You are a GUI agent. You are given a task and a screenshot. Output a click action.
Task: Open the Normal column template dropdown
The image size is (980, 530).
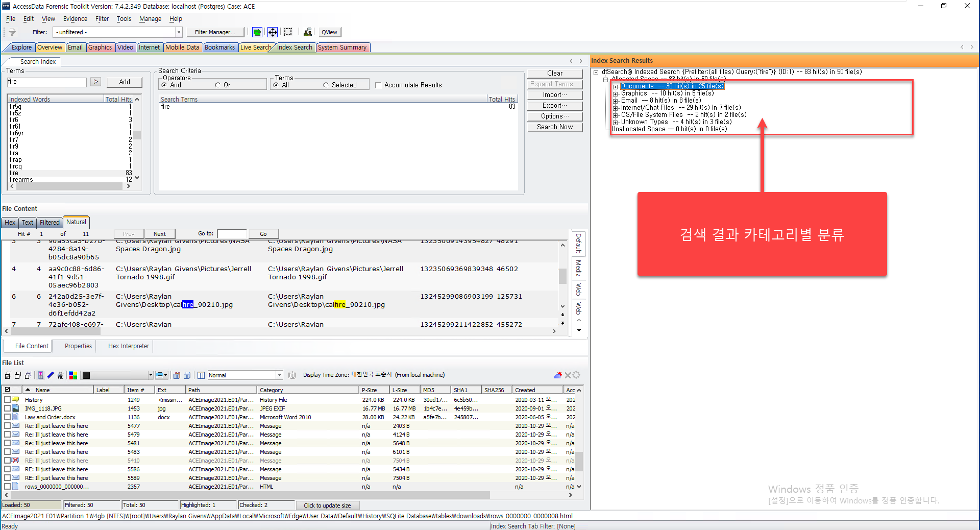click(279, 375)
